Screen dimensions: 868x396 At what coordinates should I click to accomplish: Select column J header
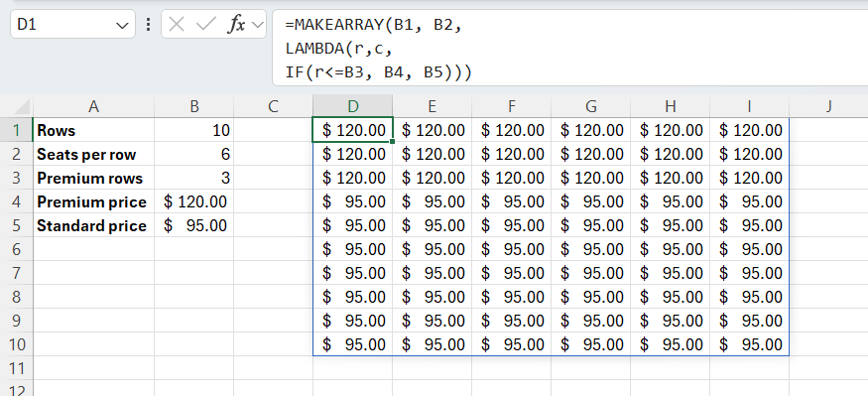(x=828, y=106)
